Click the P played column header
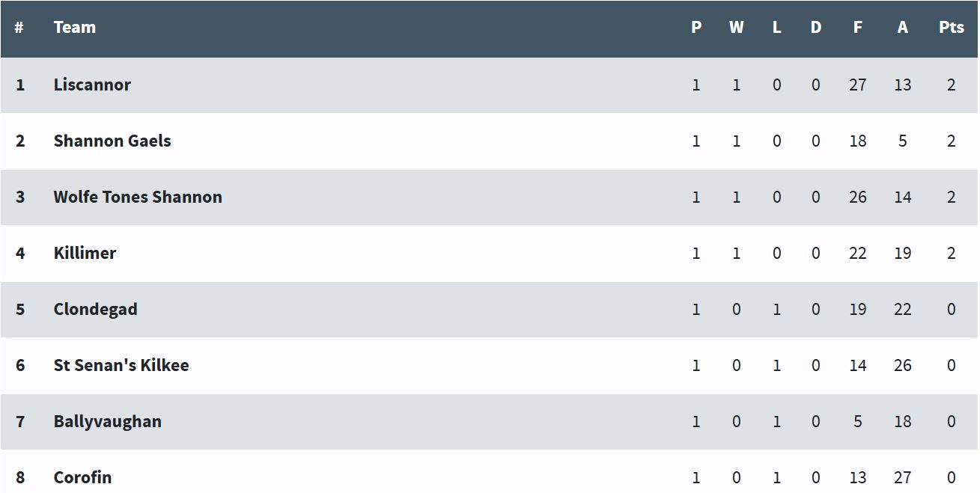The height and width of the screenshot is (493, 980). (x=696, y=28)
